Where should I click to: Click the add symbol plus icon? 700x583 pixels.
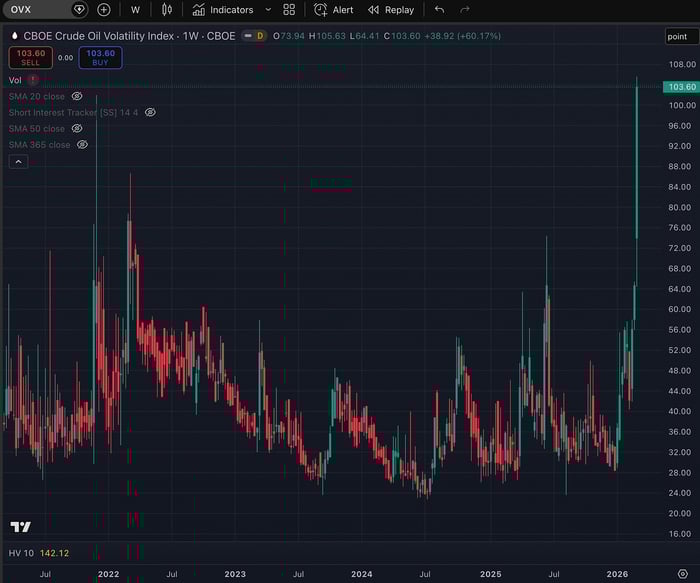[x=104, y=10]
